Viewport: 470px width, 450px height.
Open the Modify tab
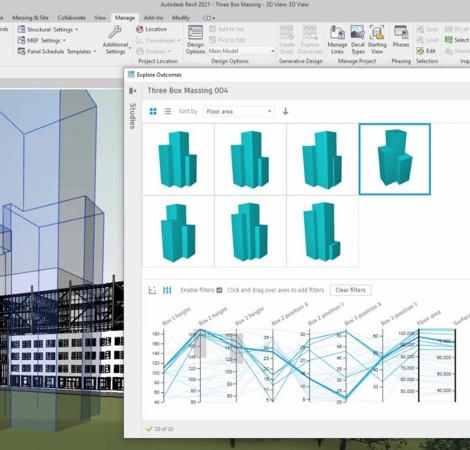tap(181, 18)
